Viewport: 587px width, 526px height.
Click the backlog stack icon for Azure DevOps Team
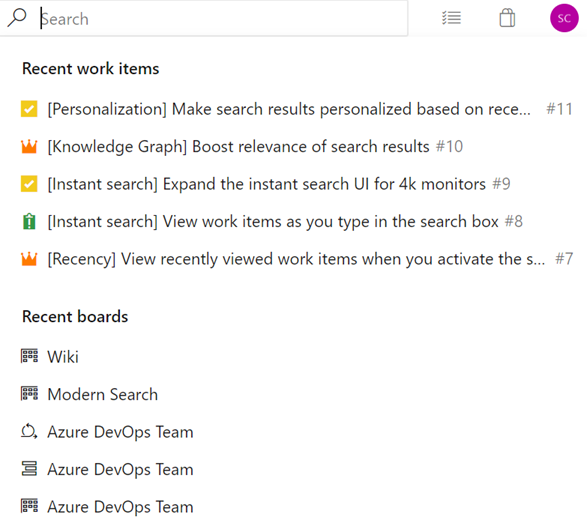(x=29, y=468)
